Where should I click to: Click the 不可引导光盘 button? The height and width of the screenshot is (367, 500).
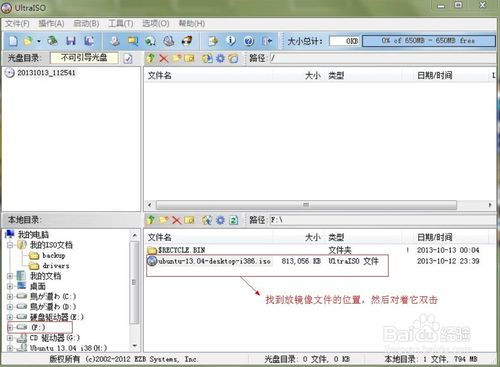pos(84,58)
